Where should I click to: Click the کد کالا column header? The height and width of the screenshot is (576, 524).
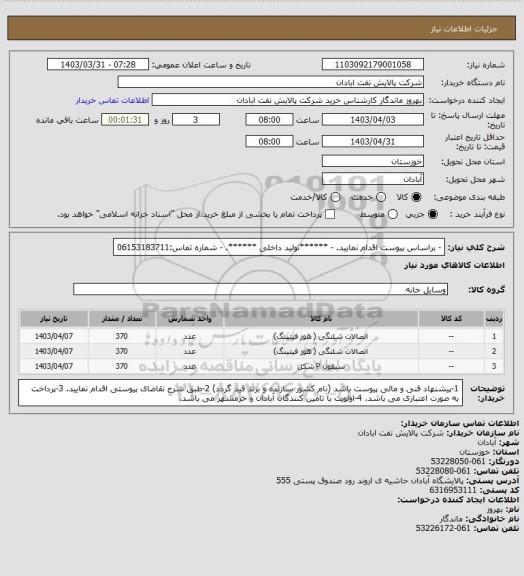click(451, 319)
